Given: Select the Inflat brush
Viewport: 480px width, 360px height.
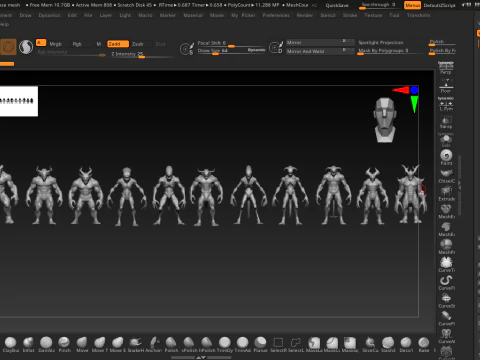Looking at the screenshot, I should [x=29, y=343].
